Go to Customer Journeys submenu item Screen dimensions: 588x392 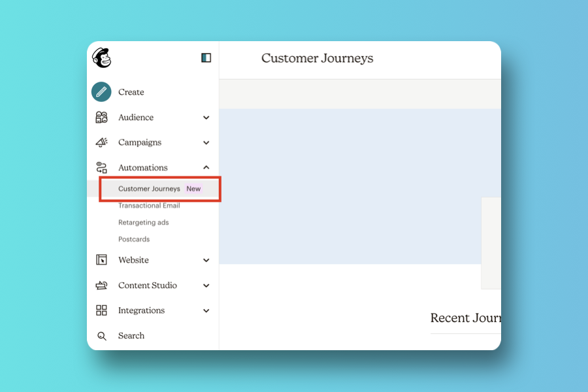pyautogui.click(x=149, y=189)
